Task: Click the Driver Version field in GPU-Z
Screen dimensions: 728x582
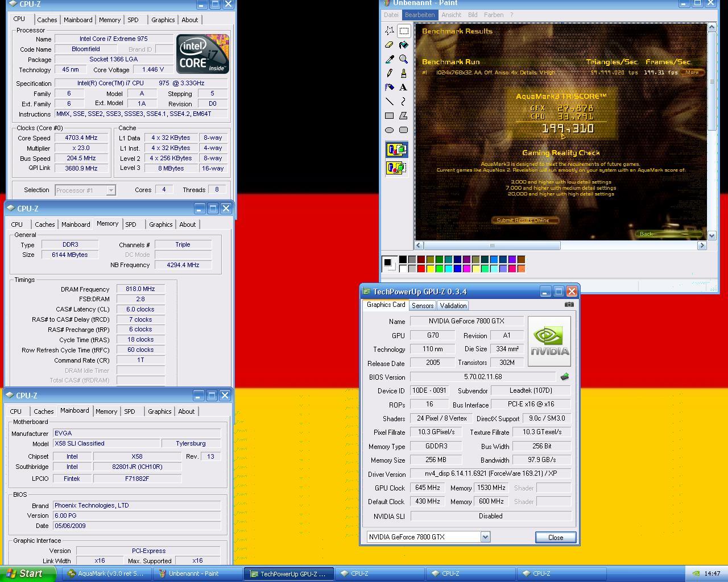Action: pos(491,473)
